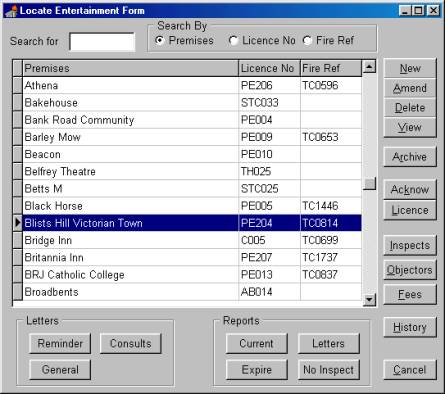Click the Licence button on the right

pyautogui.click(x=410, y=210)
